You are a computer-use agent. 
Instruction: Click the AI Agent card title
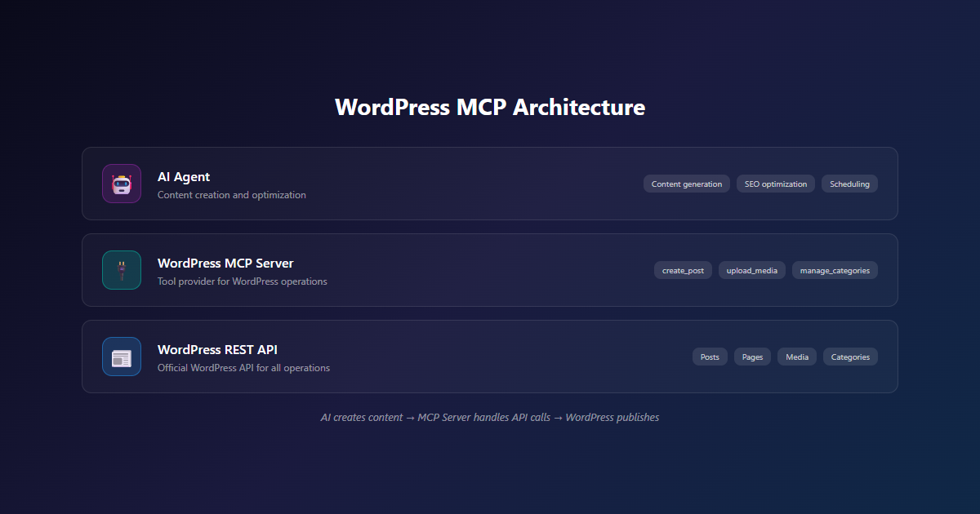tap(184, 176)
